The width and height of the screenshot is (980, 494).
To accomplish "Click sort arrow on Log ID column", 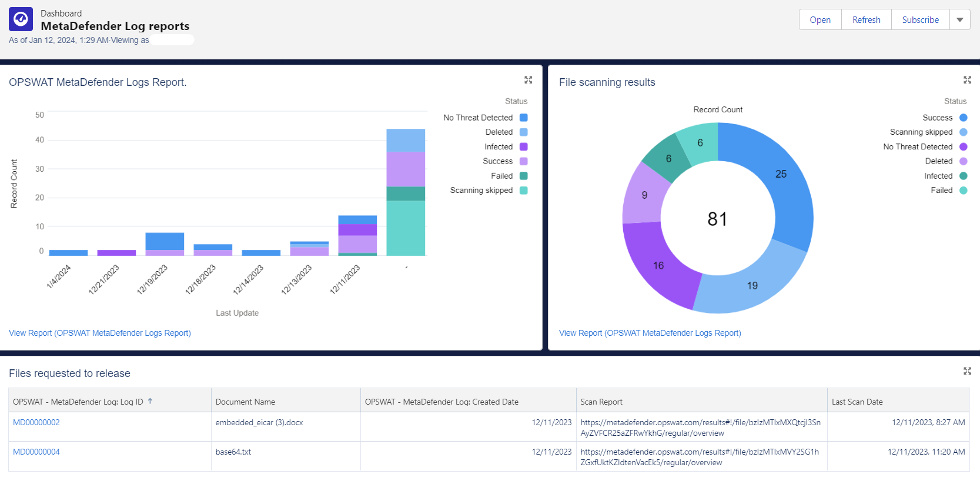I will click(x=150, y=401).
